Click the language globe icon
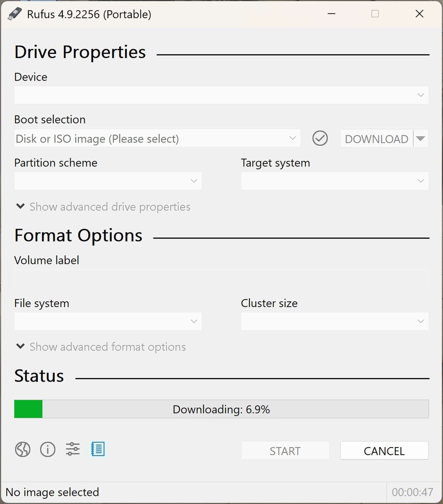The image size is (443, 504). [23, 449]
